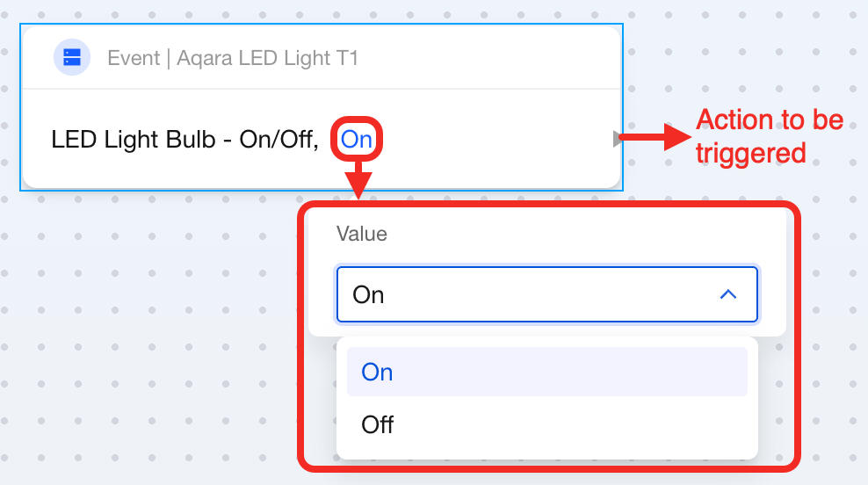The height and width of the screenshot is (485, 868).
Task: Click the Value field label
Action: 362,234
